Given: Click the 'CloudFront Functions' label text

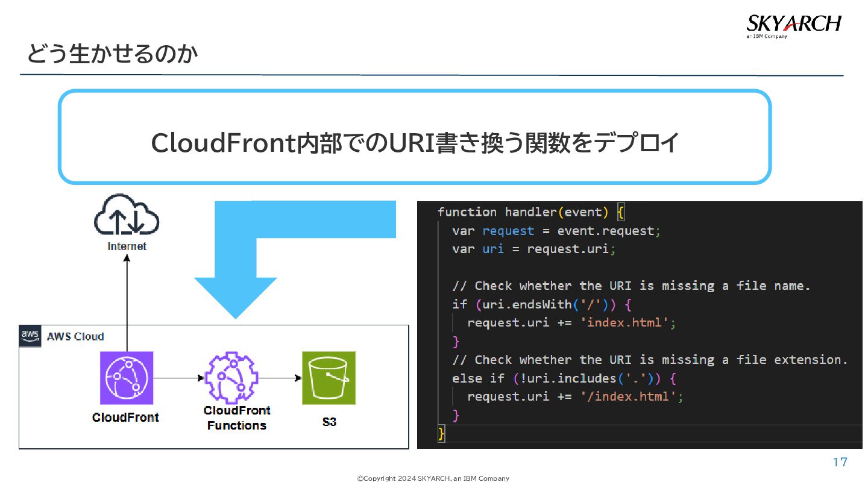Looking at the screenshot, I should [x=237, y=418].
